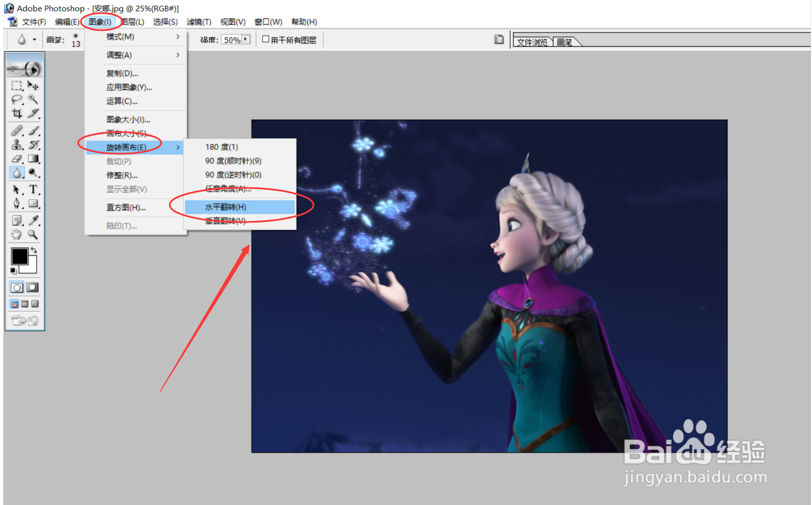
Task: Select the Dodge tool
Action: (x=33, y=173)
